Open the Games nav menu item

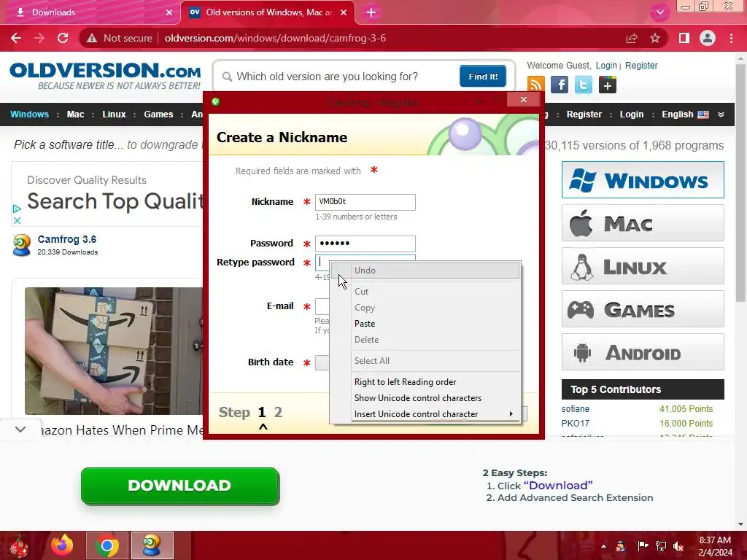pos(158,114)
